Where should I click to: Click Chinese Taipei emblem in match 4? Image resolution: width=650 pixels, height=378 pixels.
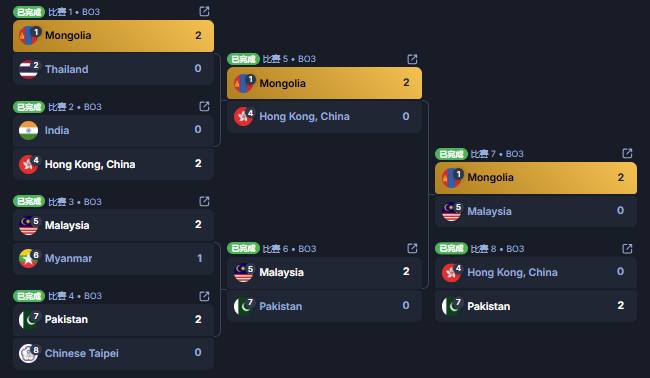[x=29, y=353]
